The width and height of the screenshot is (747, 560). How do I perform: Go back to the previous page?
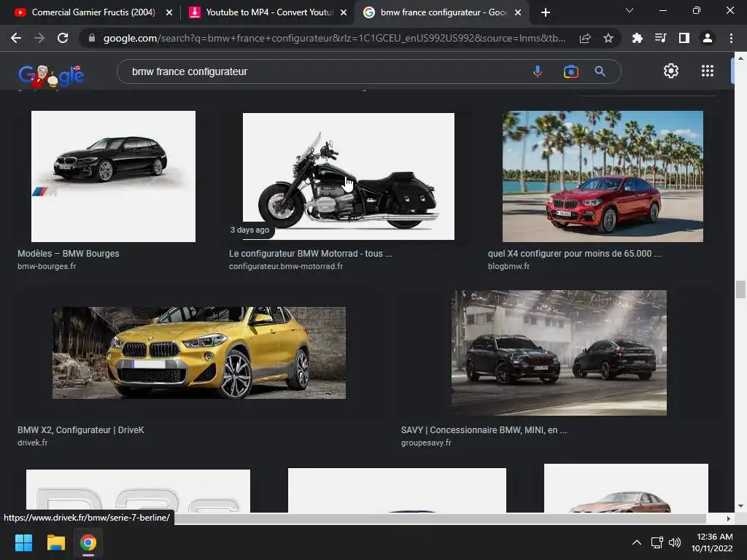16,38
